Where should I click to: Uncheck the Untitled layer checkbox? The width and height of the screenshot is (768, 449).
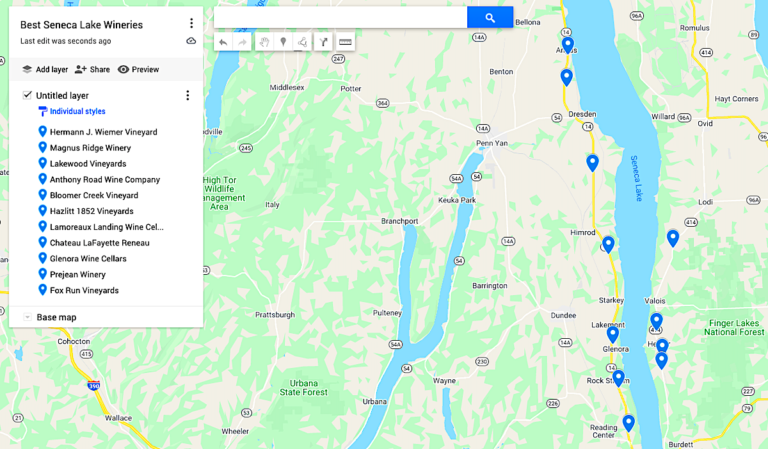point(27,95)
